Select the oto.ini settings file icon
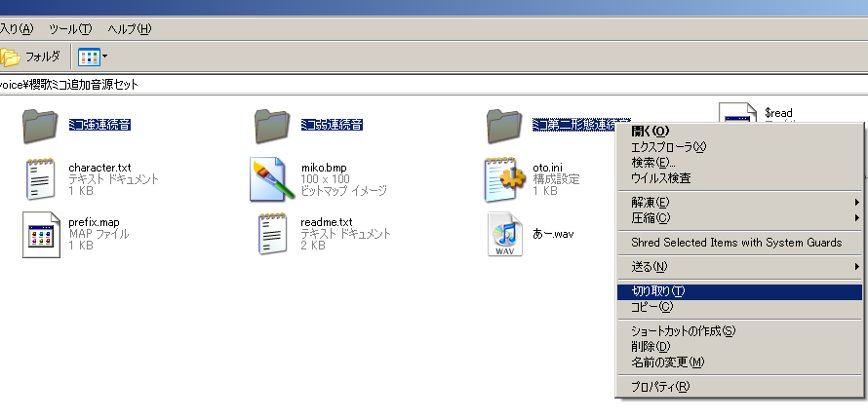868x419 pixels. (504, 179)
